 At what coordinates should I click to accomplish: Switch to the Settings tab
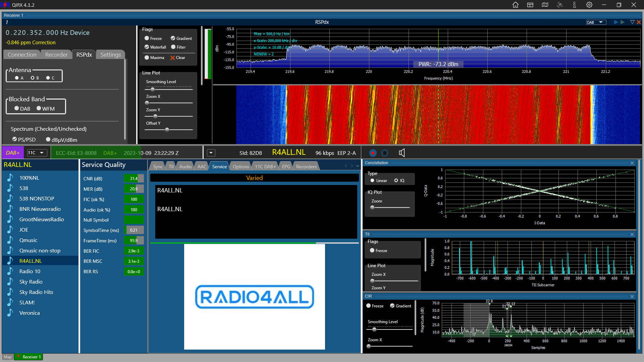[x=111, y=55]
